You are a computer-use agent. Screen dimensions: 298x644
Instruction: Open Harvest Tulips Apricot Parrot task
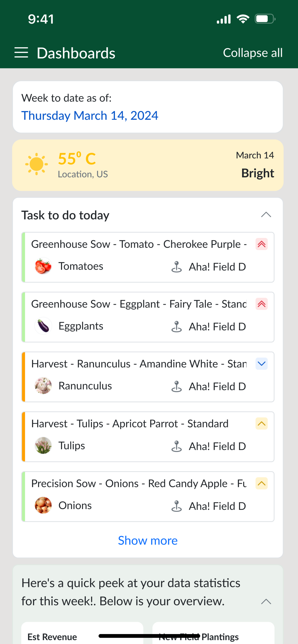coord(148,437)
